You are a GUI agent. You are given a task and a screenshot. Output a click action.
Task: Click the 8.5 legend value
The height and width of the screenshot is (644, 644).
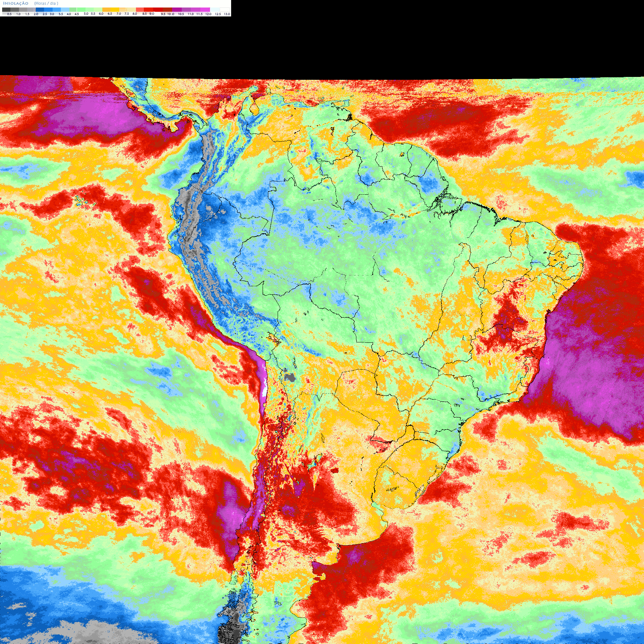click(145, 14)
